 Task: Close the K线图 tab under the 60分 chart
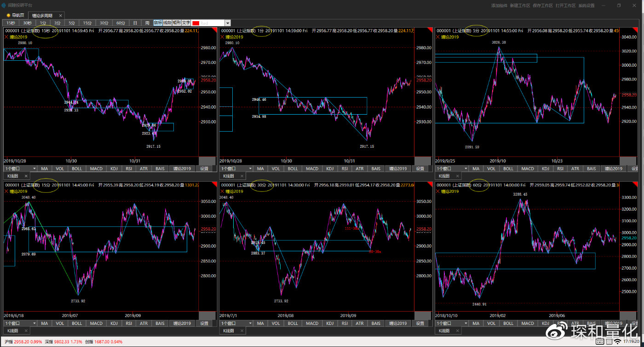pos(457,330)
